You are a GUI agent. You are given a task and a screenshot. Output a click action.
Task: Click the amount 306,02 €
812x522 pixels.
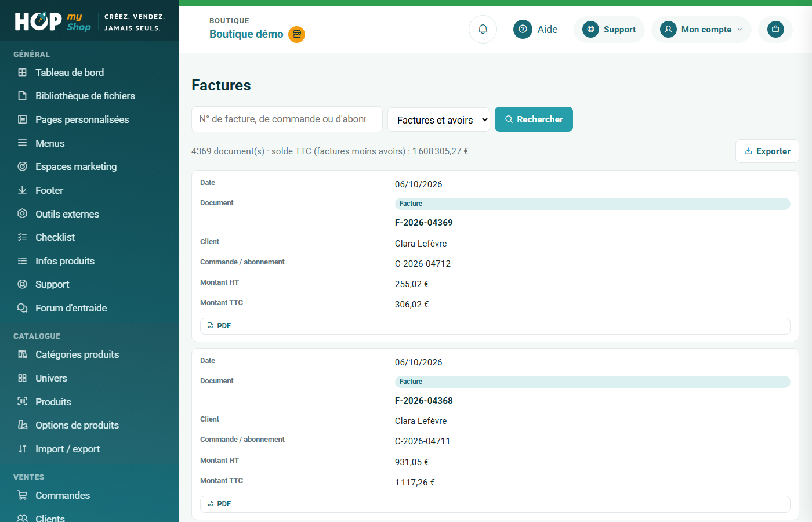412,304
